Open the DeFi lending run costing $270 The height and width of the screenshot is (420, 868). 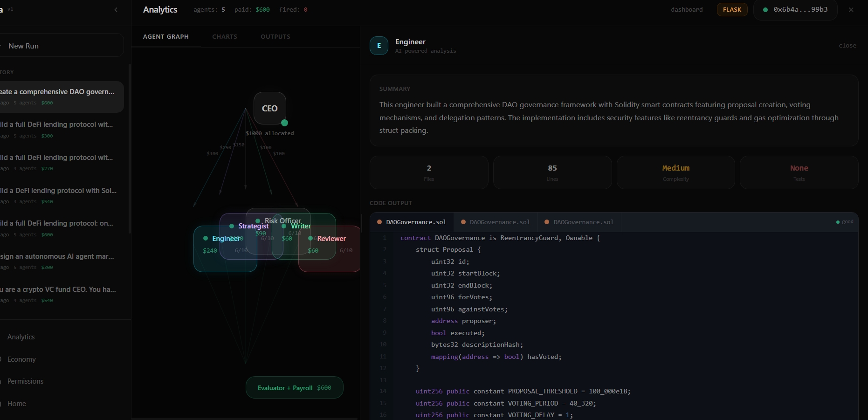click(61, 163)
